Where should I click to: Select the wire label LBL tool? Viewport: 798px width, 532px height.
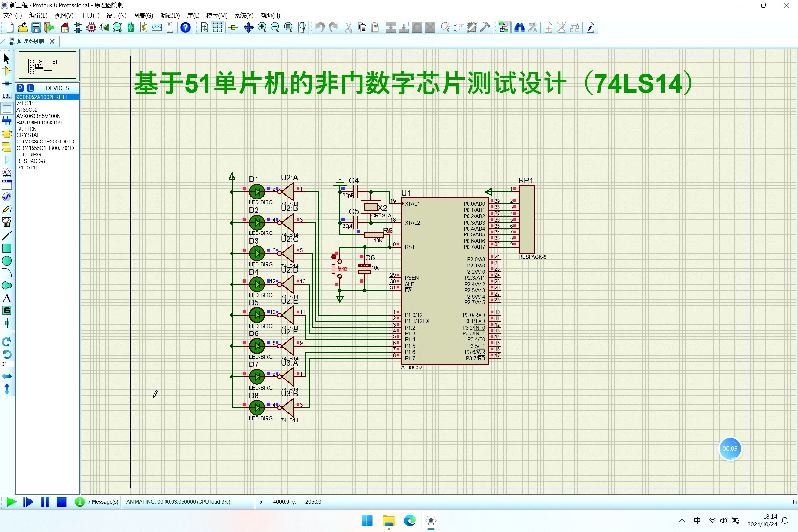coord(7,96)
